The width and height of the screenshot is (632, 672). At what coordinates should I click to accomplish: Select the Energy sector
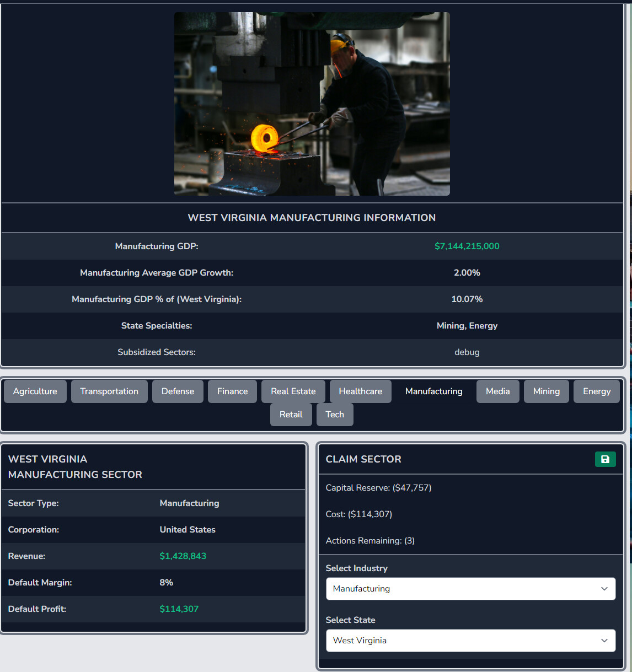[x=596, y=391]
